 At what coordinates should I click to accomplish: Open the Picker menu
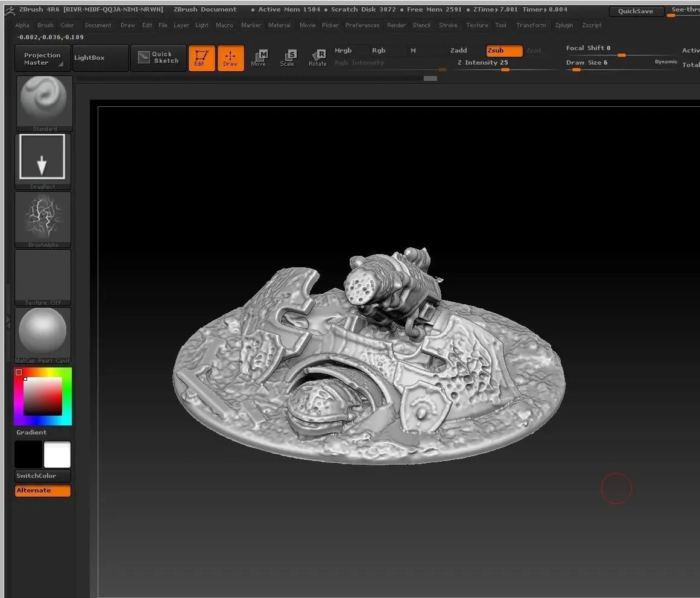click(x=330, y=25)
